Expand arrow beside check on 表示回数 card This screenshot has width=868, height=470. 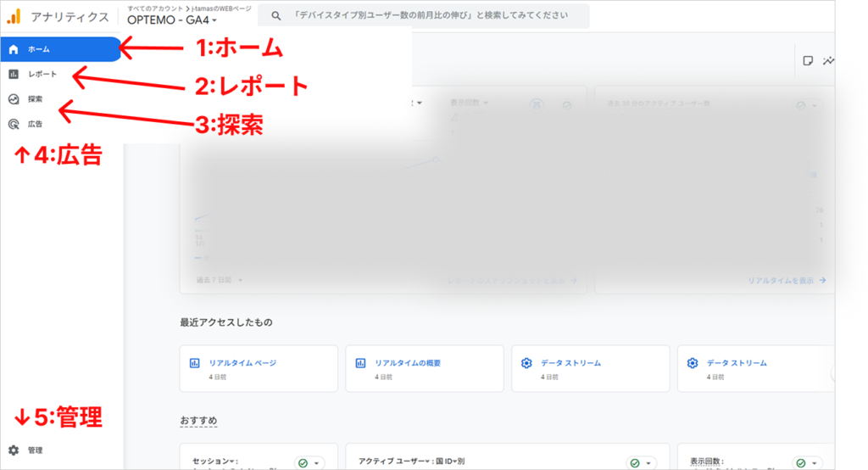[x=815, y=463]
